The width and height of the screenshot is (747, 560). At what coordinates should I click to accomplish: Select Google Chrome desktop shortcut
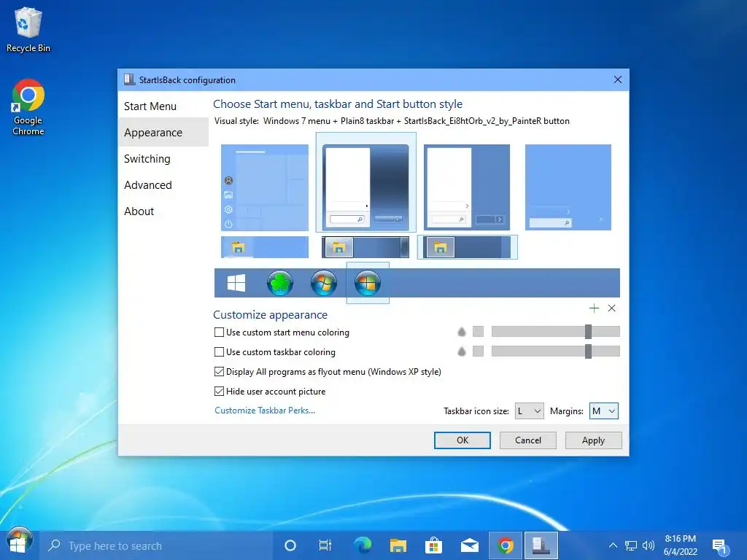pos(28,108)
